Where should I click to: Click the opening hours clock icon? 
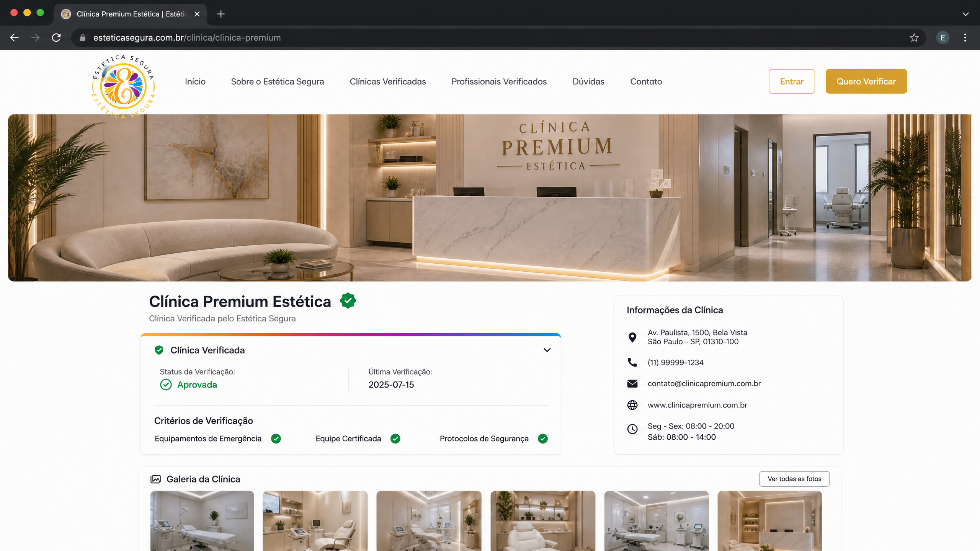(x=632, y=429)
